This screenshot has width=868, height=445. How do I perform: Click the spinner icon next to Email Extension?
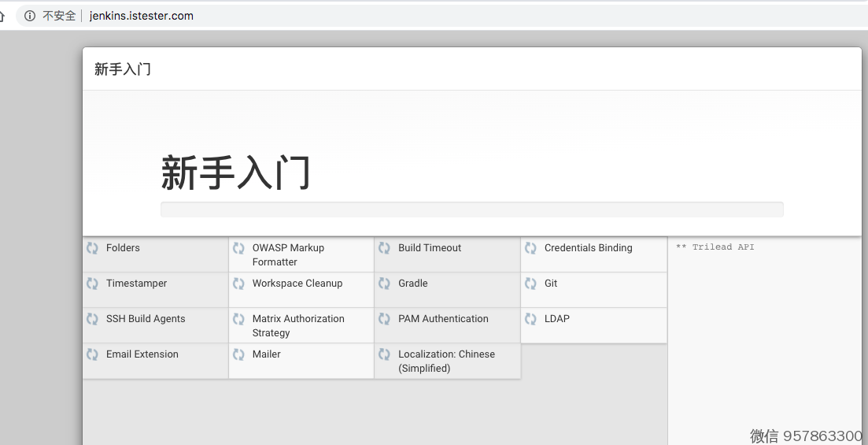coord(92,354)
